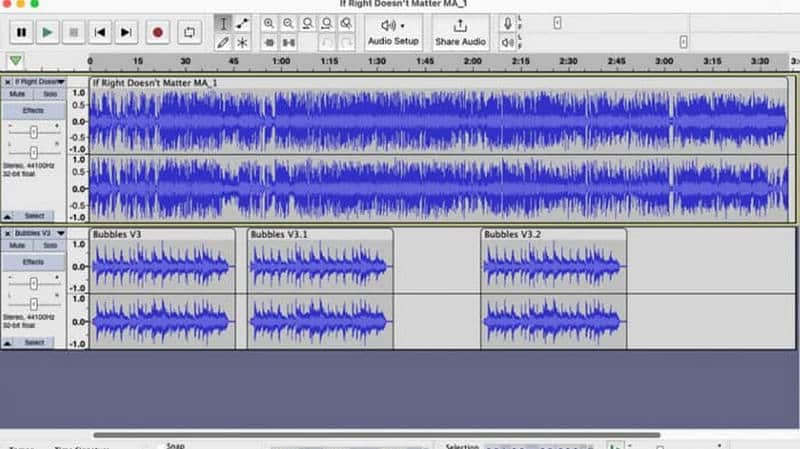Click inside the Bubbles V3.2 waveform
This screenshot has width=800, height=449.
554,294
